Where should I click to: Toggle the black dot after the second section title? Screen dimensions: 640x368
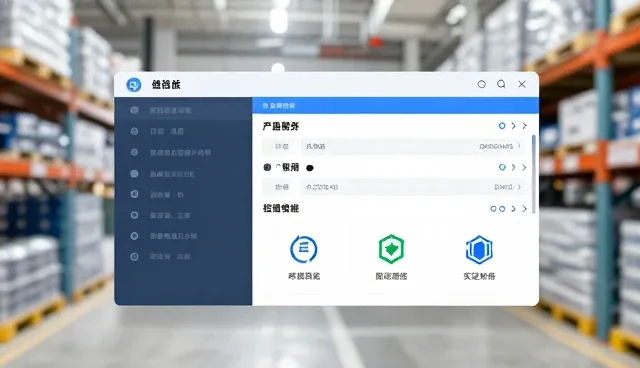click(x=310, y=168)
